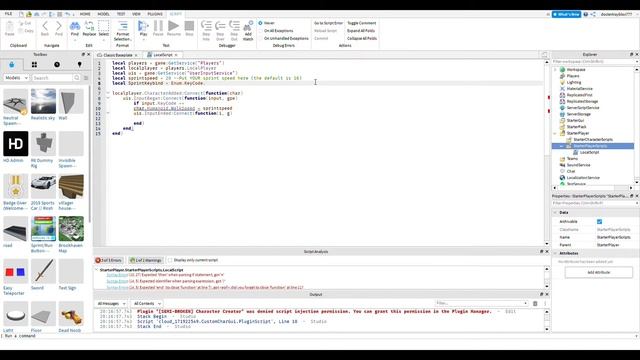Click the Add Attribute button
640x360 pixels.
[x=599, y=272]
